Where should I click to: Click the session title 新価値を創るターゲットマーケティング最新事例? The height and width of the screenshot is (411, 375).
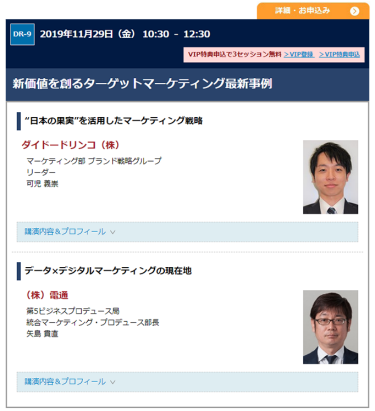coord(142,84)
